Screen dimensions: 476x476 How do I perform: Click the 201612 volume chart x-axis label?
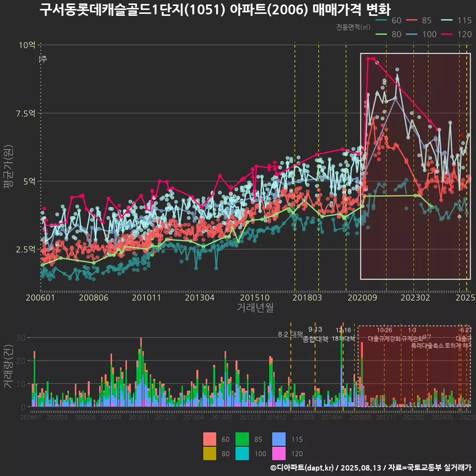point(276,417)
